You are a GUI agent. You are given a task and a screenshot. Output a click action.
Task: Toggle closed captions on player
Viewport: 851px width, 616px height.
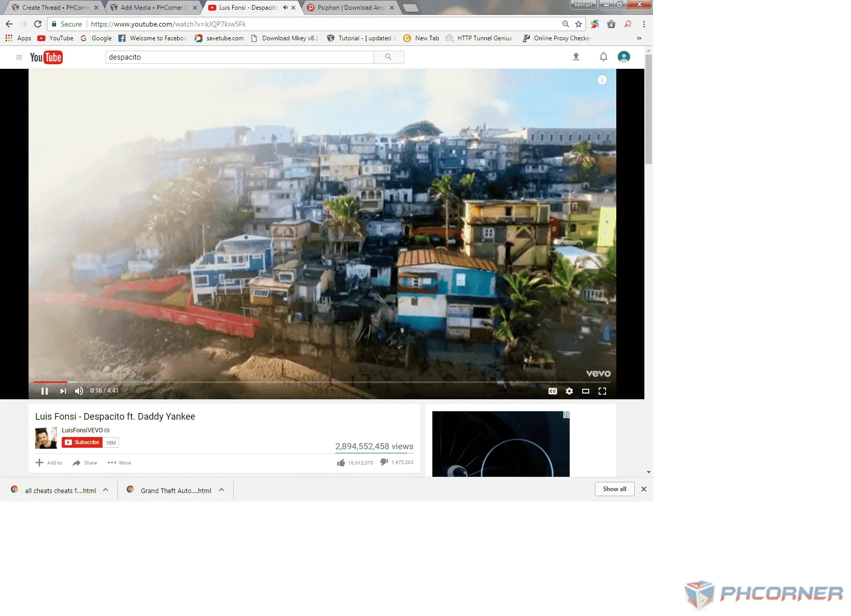point(553,391)
